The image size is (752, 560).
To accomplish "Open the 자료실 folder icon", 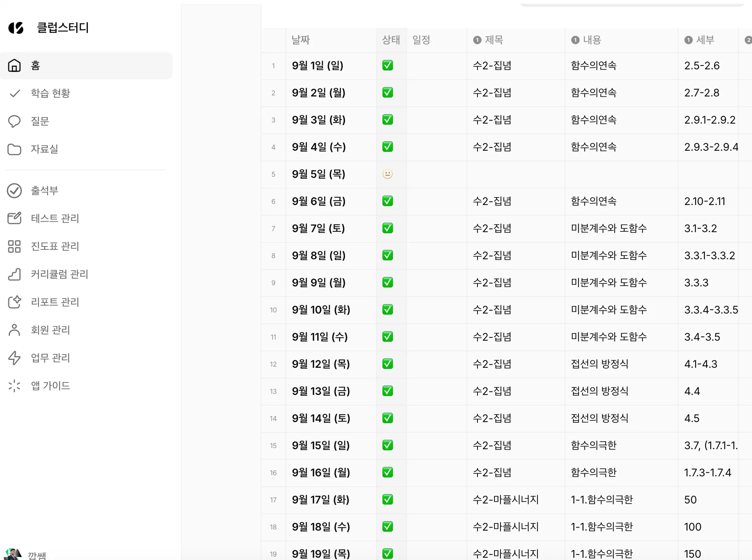I will point(14,149).
